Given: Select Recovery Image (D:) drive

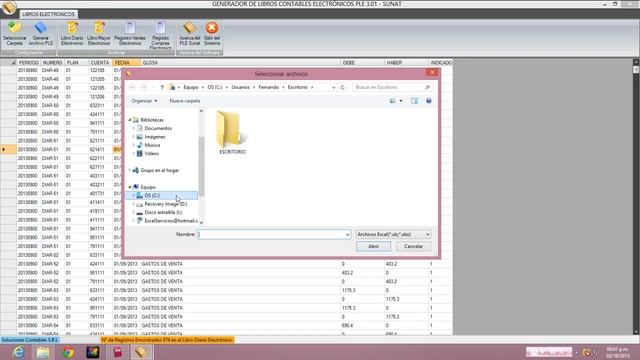Looking at the screenshot, I should click(165, 204).
